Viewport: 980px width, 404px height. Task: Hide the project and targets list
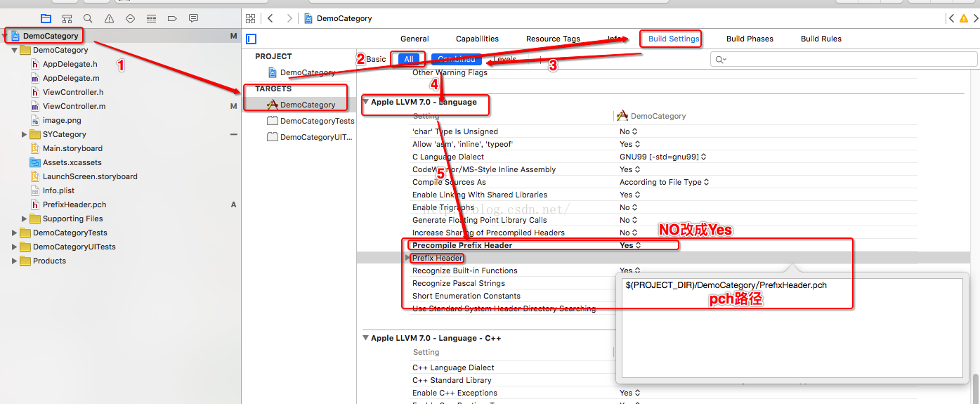click(x=251, y=39)
